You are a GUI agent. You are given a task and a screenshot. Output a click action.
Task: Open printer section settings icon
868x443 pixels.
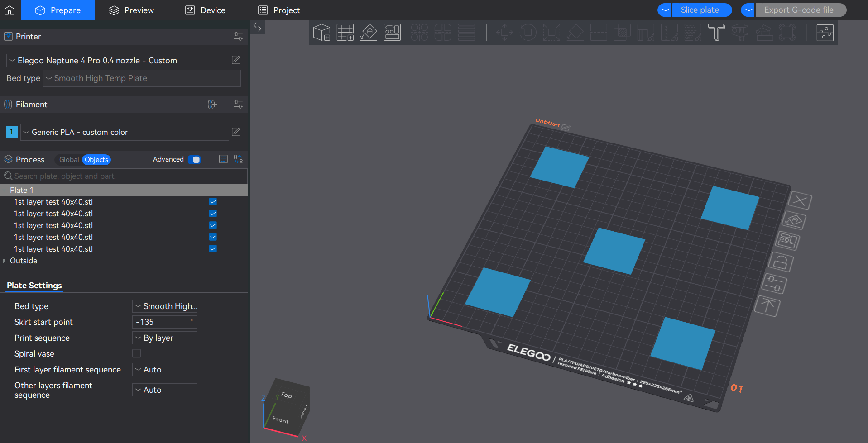pyautogui.click(x=238, y=37)
